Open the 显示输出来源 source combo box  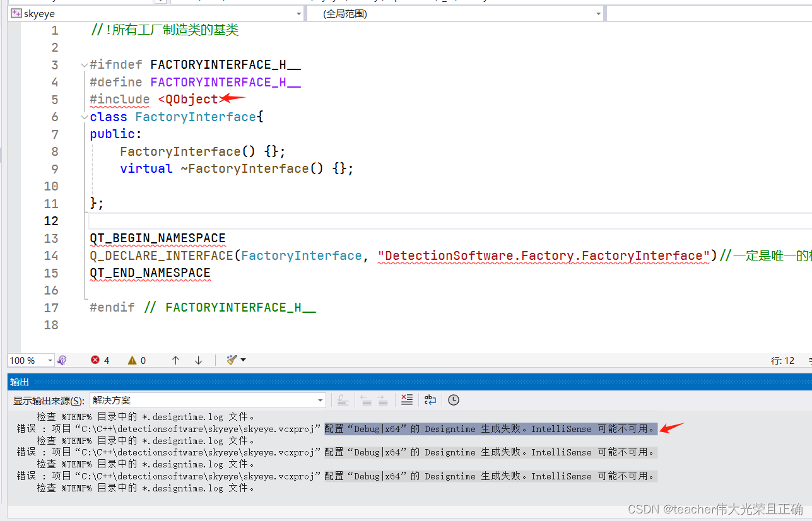[x=208, y=400]
